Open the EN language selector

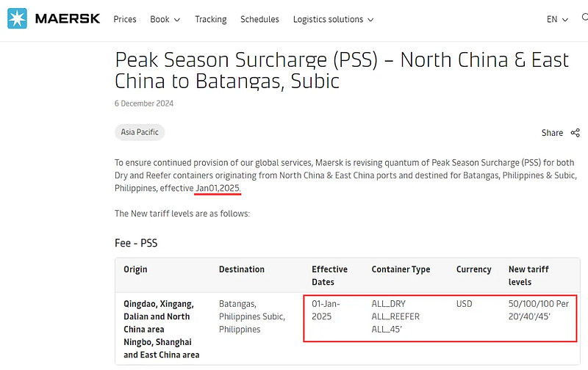click(x=557, y=19)
